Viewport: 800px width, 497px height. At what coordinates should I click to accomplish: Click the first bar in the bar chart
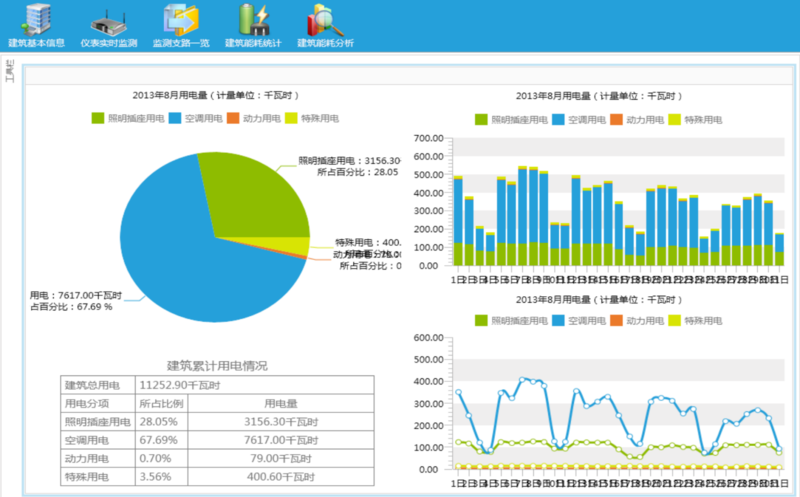(458, 222)
